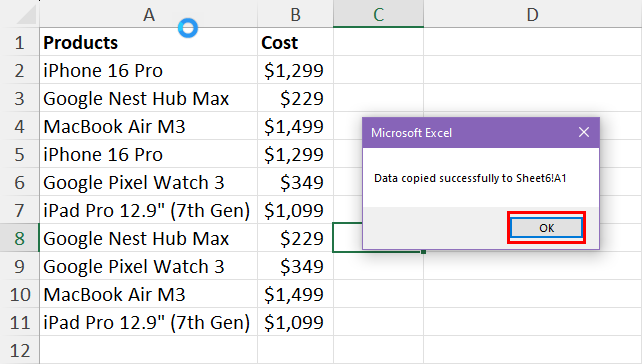The height and width of the screenshot is (364, 642).
Task: Select empty cell C1
Action: point(378,42)
